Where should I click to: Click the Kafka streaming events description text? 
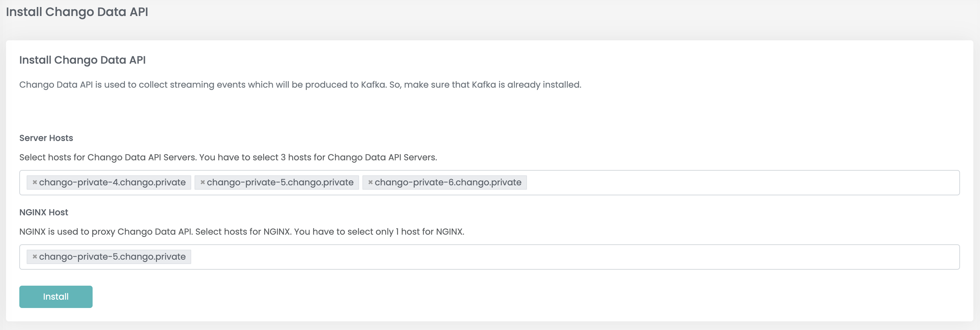300,84
